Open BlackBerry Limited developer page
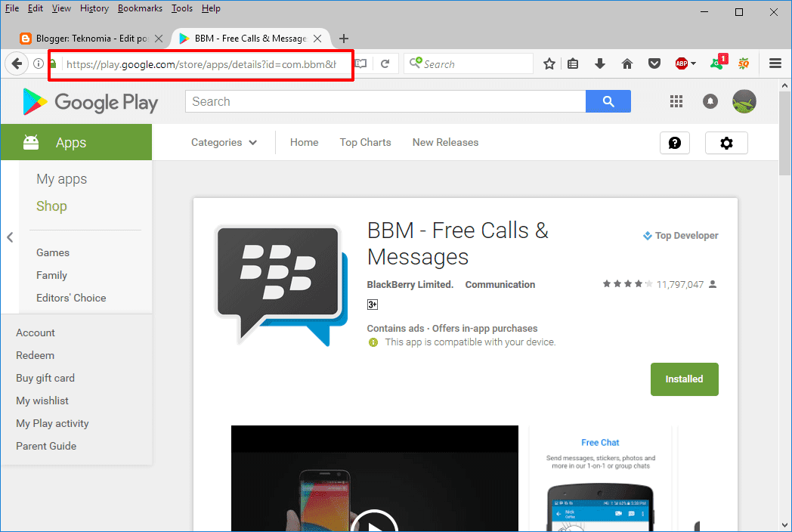792x532 pixels. (410, 284)
